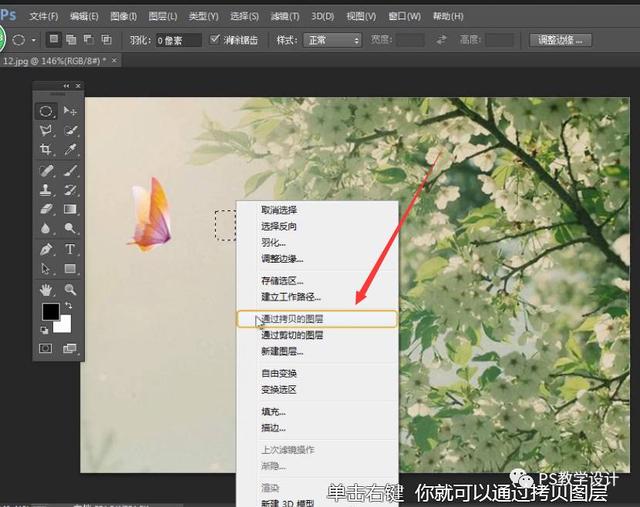Click the swap width and height icon
The width and height of the screenshot is (640, 507).
coord(441,40)
